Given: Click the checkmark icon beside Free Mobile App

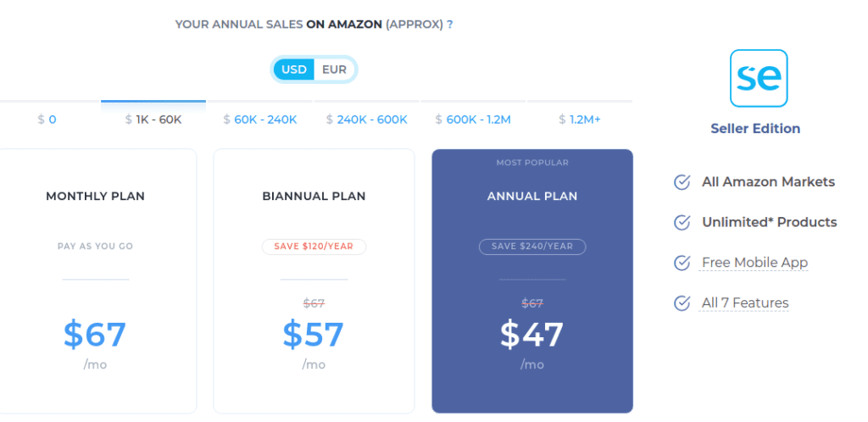Looking at the screenshot, I should point(682,263).
